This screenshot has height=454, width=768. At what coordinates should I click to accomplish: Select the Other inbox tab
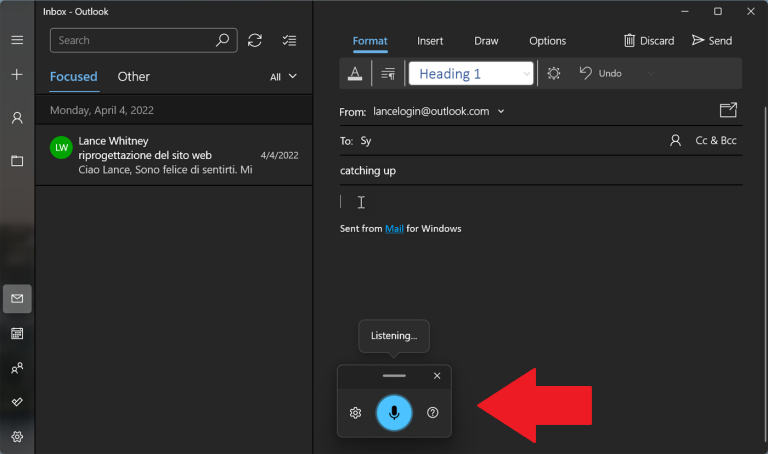133,77
